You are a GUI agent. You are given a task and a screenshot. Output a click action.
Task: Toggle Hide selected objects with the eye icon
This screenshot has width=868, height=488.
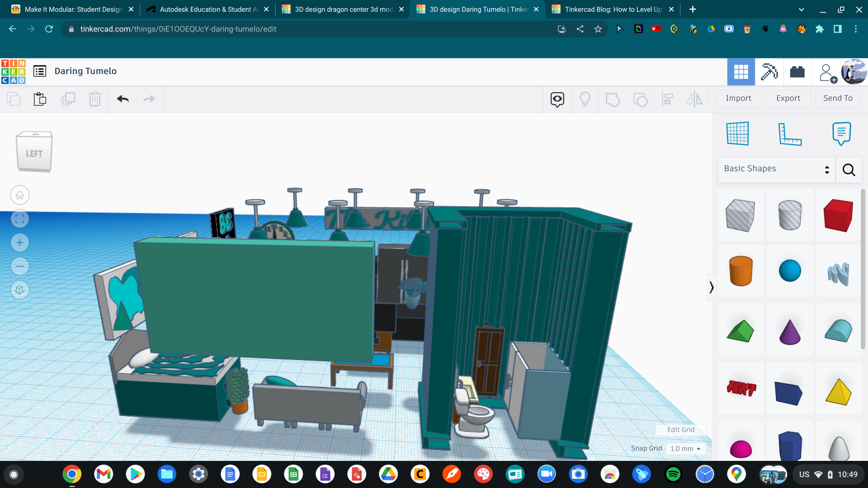(557, 99)
